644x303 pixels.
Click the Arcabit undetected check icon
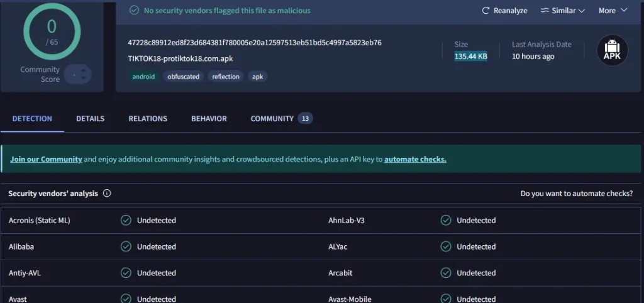pos(446,273)
